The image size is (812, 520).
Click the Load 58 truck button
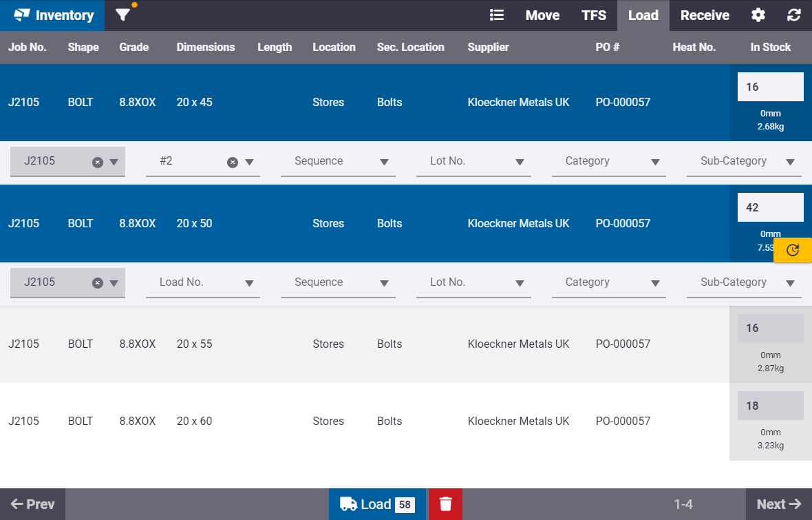pos(377,504)
